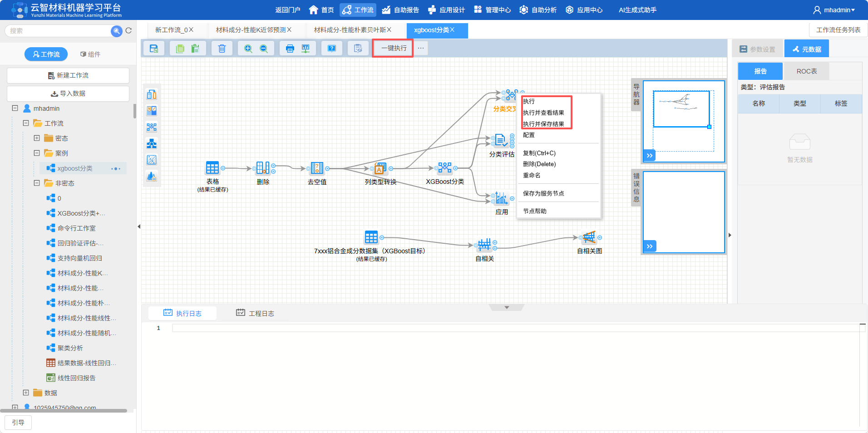This screenshot has width=868, height=433.
Task: Click the paste clipboard toolbar icon
Action: (x=195, y=49)
